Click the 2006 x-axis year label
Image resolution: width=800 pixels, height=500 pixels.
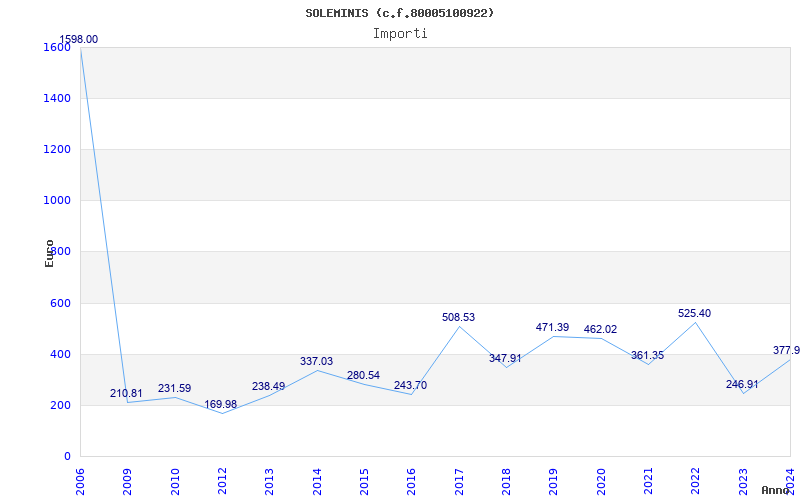coord(80,482)
